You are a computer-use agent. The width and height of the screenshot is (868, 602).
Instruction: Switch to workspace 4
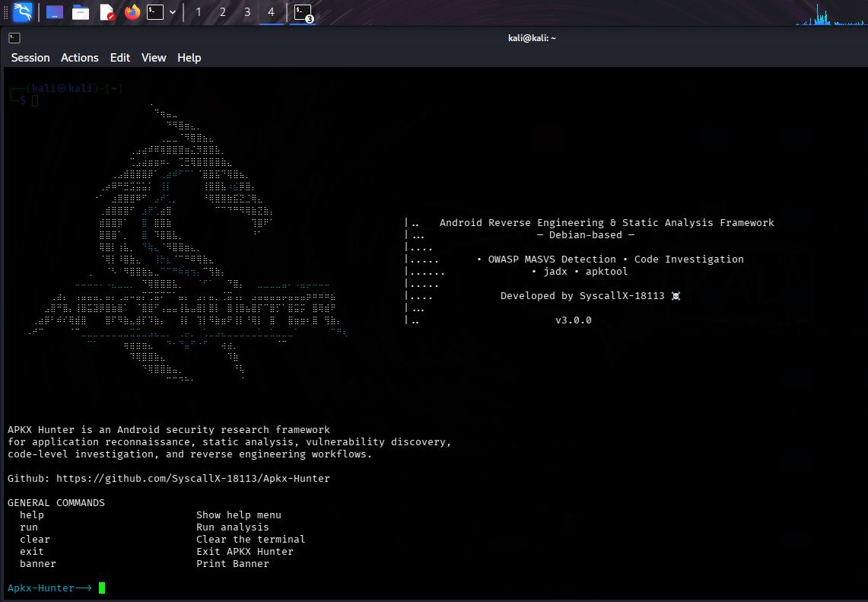pyautogui.click(x=272, y=12)
